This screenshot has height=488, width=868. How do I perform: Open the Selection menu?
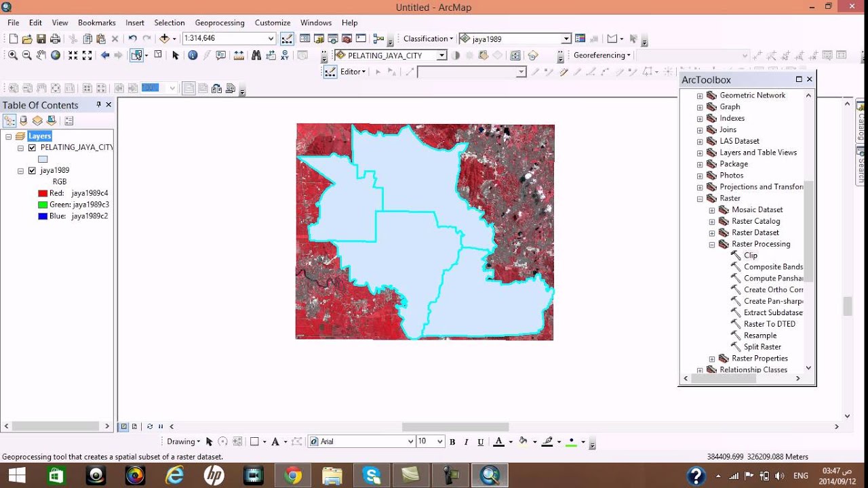[x=170, y=23]
